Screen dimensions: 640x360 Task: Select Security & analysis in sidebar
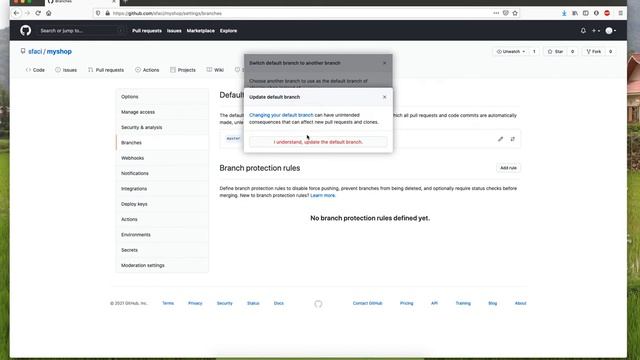point(162,127)
